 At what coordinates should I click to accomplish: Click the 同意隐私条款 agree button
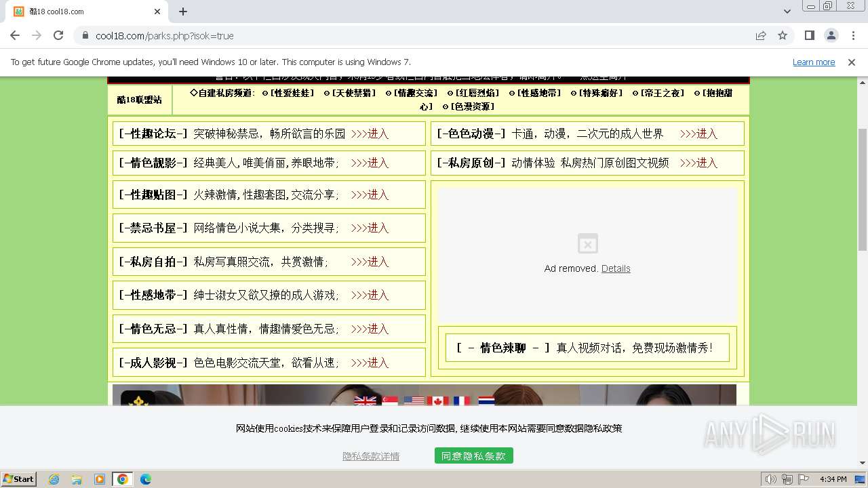pos(474,456)
